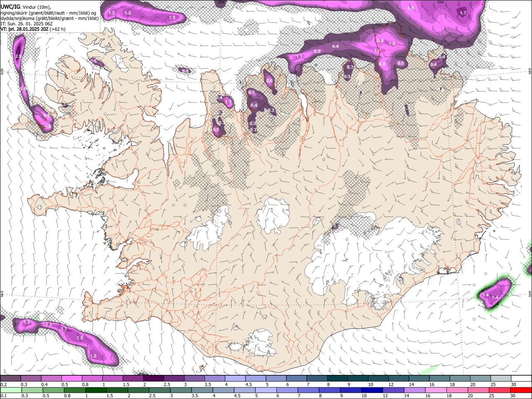
Task: Select the pale grey 25–30 swatch in top legend row
Action: (x=501, y=379)
